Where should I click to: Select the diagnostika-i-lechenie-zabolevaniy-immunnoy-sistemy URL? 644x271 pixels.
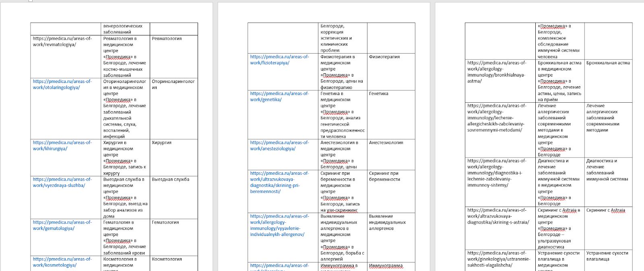pos(497,173)
